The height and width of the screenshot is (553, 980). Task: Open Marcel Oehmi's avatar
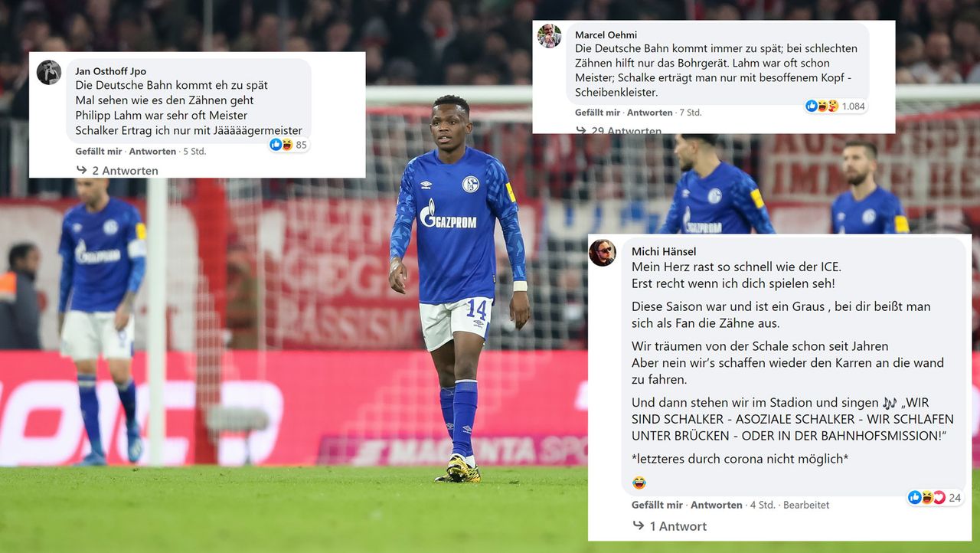549,35
